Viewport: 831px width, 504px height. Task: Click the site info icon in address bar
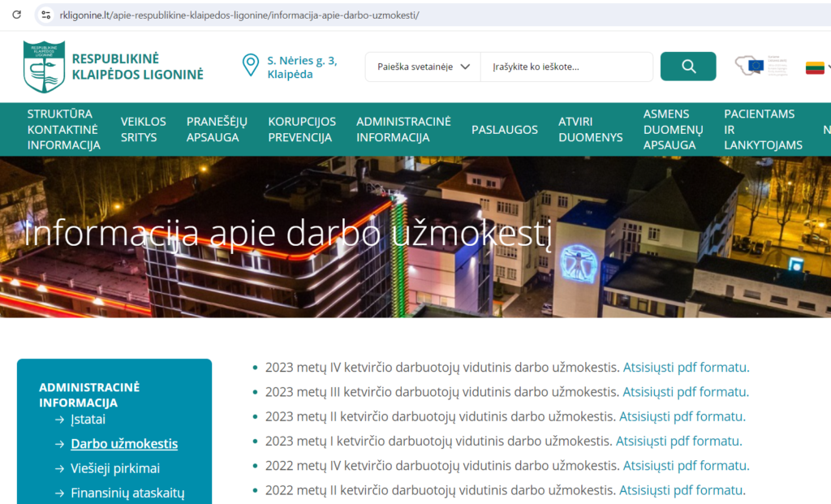(x=45, y=15)
